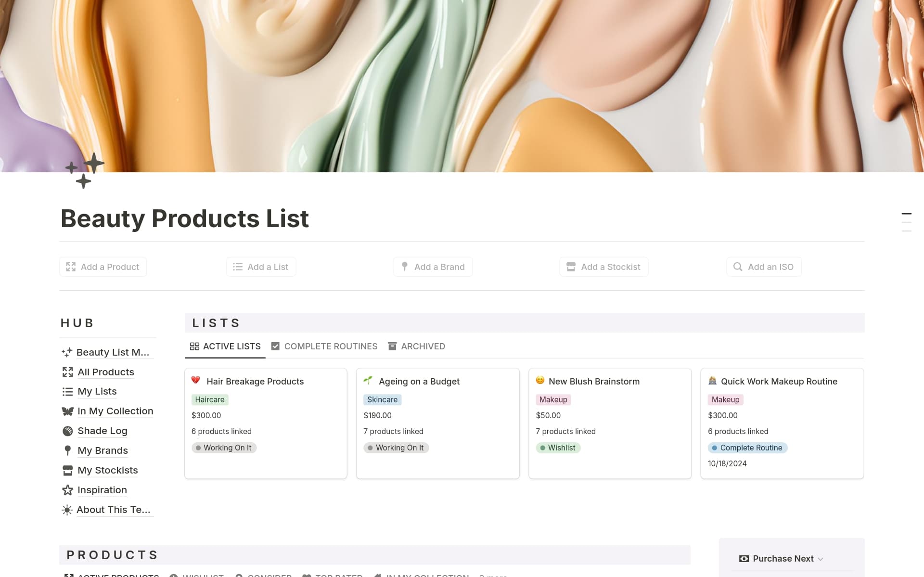
Task: Open the Hair Breakage Products card title
Action: click(x=255, y=382)
